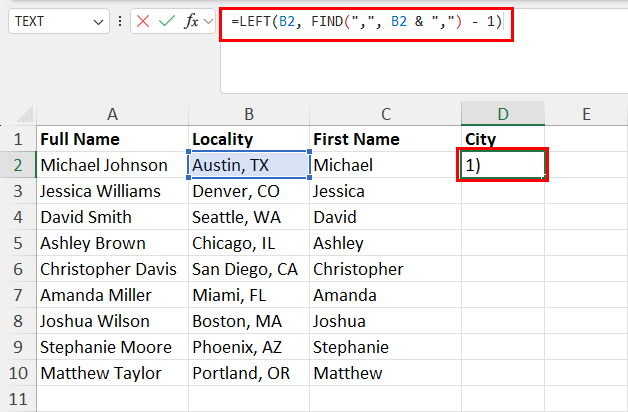Click the Full Name header cell

[x=113, y=139]
